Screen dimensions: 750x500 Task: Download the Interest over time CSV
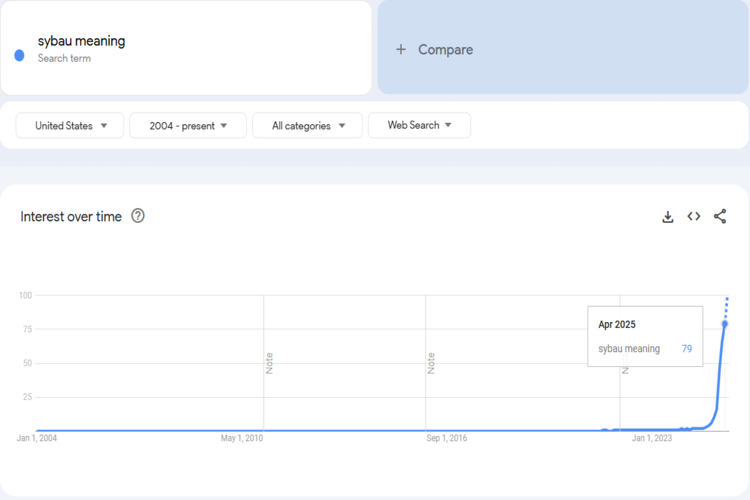coord(668,217)
